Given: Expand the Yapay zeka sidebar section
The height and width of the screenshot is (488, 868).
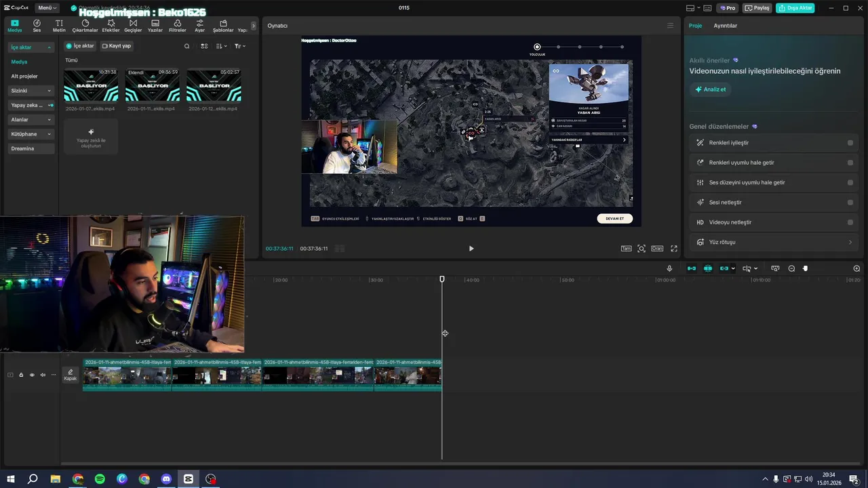Looking at the screenshot, I should [x=31, y=105].
